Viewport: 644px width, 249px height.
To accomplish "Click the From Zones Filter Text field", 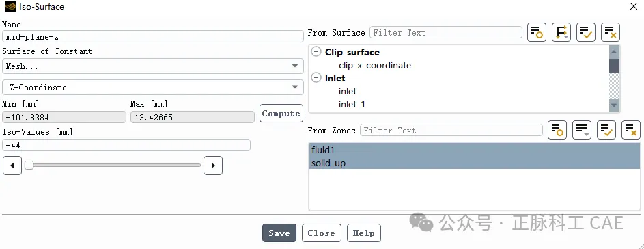I will tap(451, 131).
